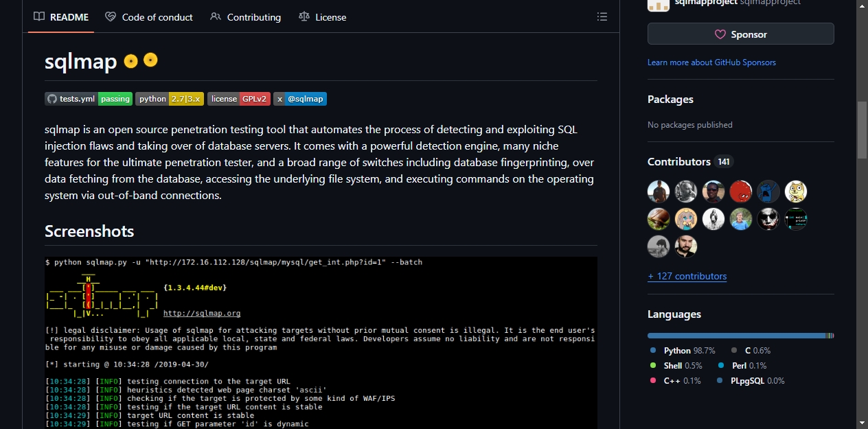Click the x @sqlmap badge
The width and height of the screenshot is (868, 429).
[x=300, y=99]
